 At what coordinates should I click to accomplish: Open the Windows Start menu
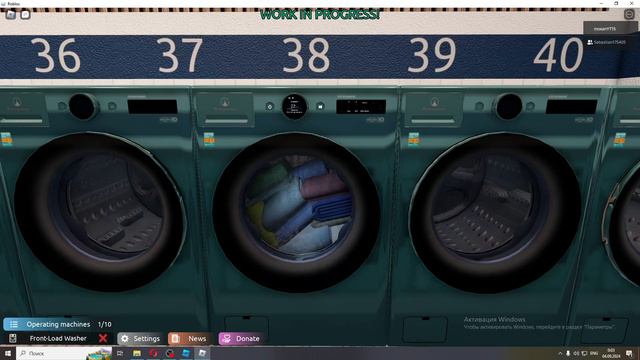point(8,353)
